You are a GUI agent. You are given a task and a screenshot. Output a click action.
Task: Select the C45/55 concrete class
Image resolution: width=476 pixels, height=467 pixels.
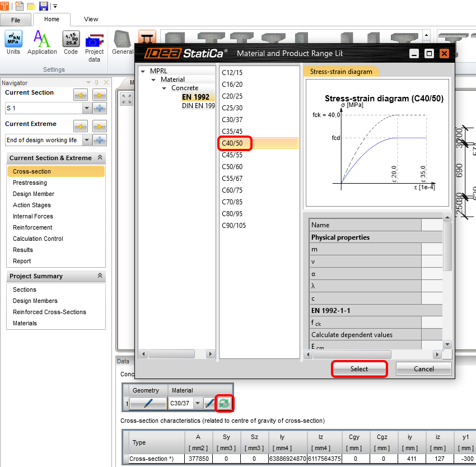click(x=232, y=155)
